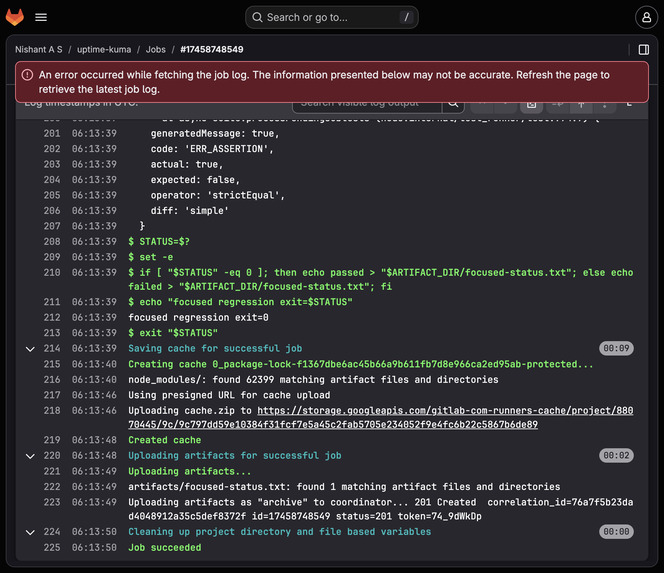Image resolution: width=664 pixels, height=573 pixels.
Task: Select log line number 208
Action: 52,242
